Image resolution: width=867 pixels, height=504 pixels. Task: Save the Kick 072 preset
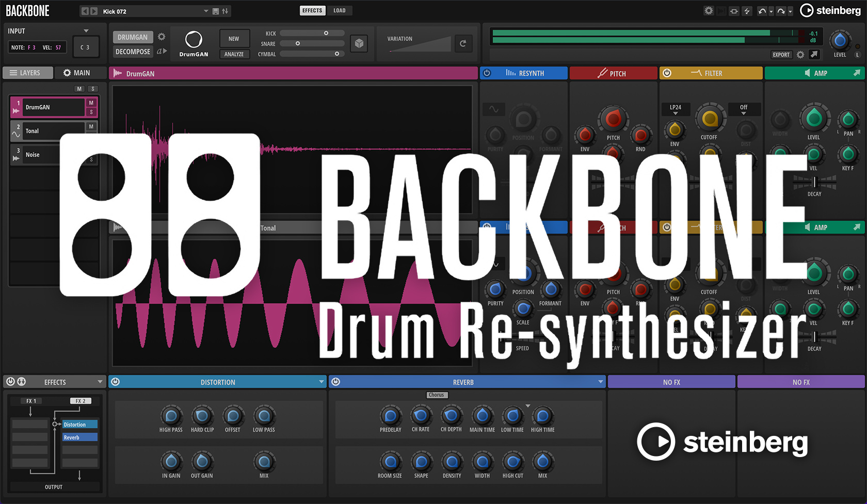216,11
